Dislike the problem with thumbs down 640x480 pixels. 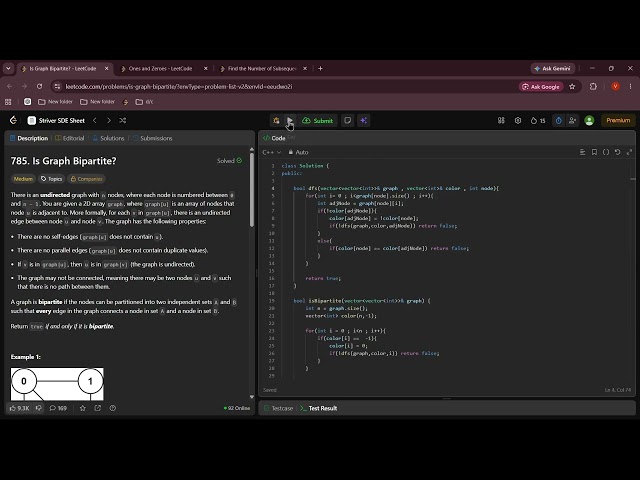point(39,408)
